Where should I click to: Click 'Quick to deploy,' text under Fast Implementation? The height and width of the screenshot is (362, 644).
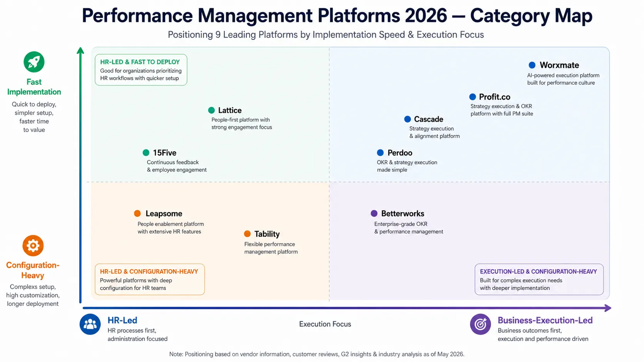pos(34,104)
